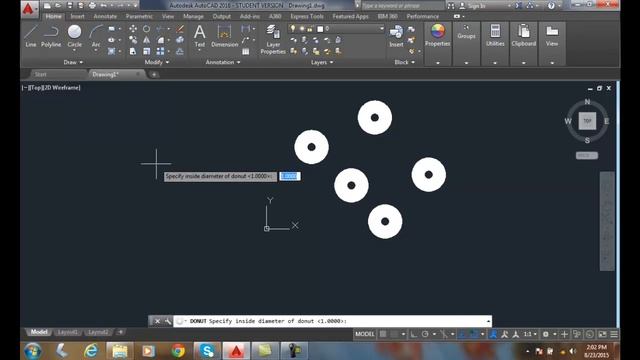Toggle Polar tracking in status bar
Screen dimensions: 640x360
[x=425, y=334]
